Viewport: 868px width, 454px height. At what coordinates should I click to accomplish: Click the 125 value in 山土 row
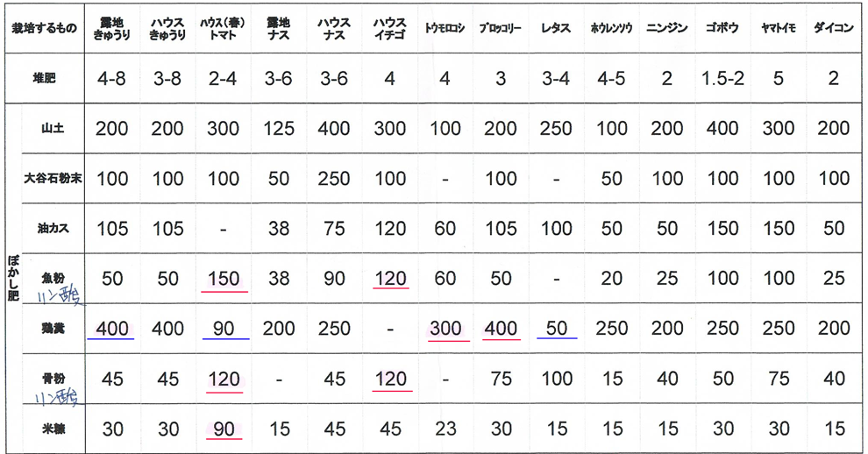pyautogui.click(x=278, y=129)
